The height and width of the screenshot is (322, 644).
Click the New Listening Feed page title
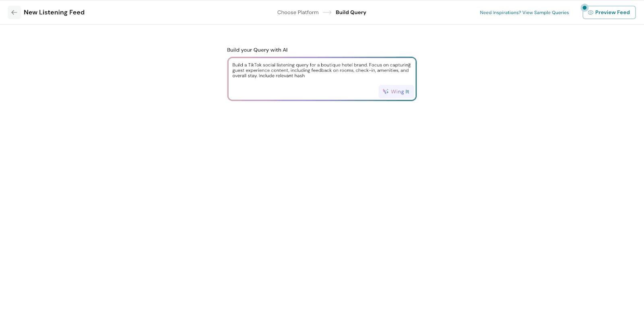[x=54, y=12]
